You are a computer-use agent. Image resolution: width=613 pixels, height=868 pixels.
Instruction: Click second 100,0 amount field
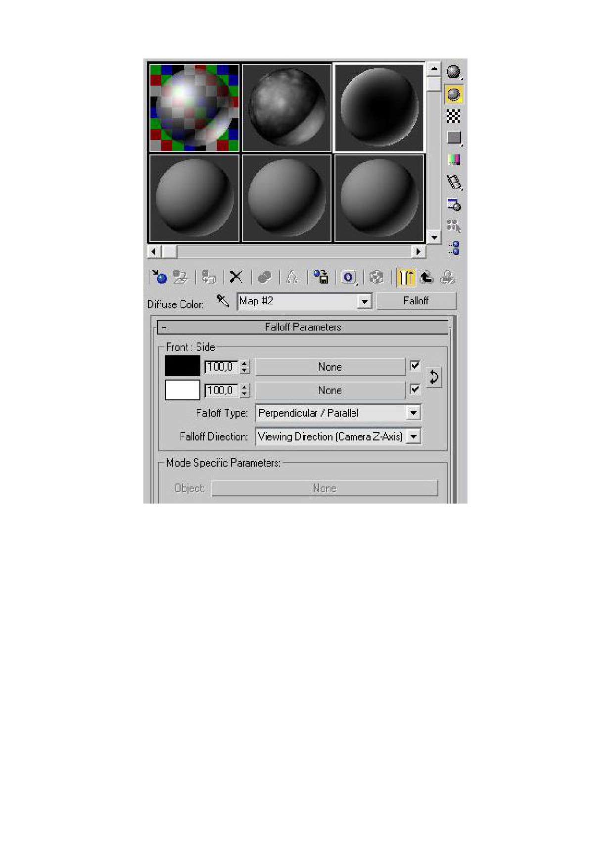pyautogui.click(x=222, y=390)
